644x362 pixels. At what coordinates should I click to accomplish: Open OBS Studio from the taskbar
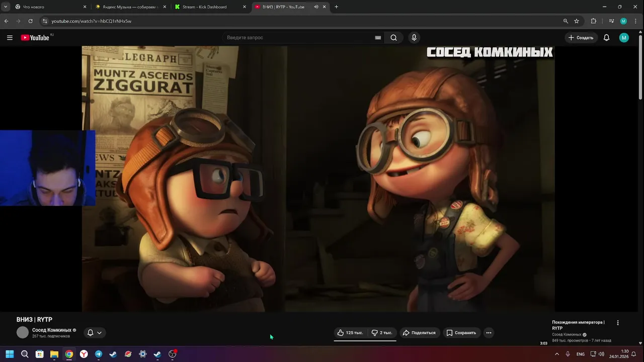pyautogui.click(x=173, y=354)
